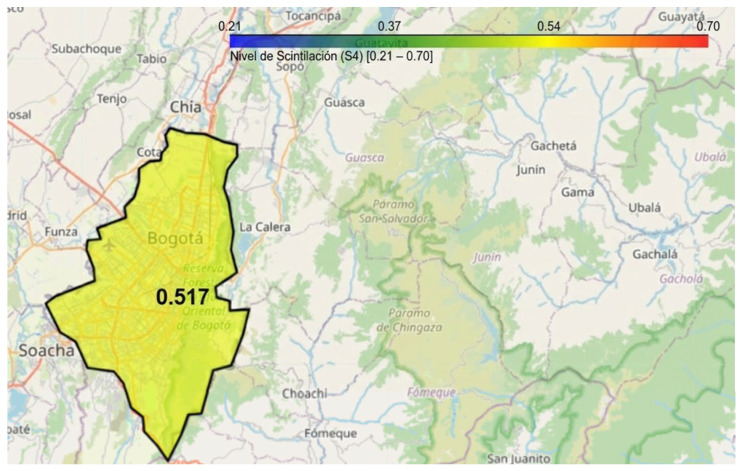The image size is (743, 471).
Task: Select the Guasca town label in black
Action: coord(344,102)
